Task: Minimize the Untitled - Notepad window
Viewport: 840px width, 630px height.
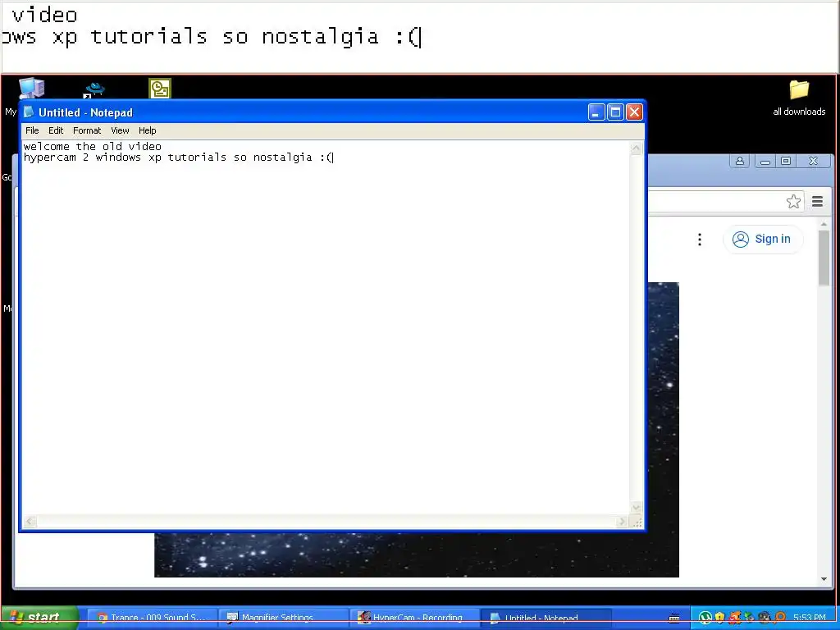Action: (x=596, y=112)
